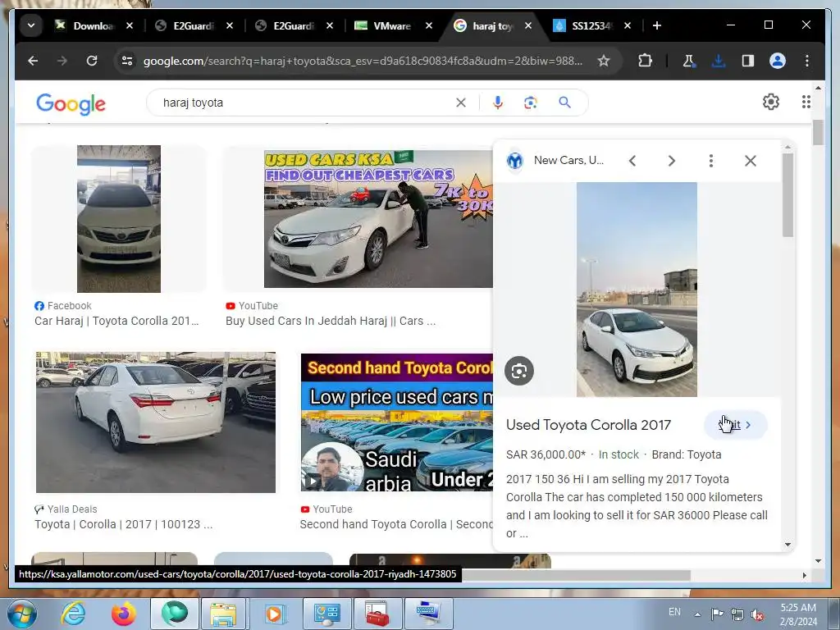Search by voice microphone icon
Screen dimensions: 840x630
click(x=498, y=103)
